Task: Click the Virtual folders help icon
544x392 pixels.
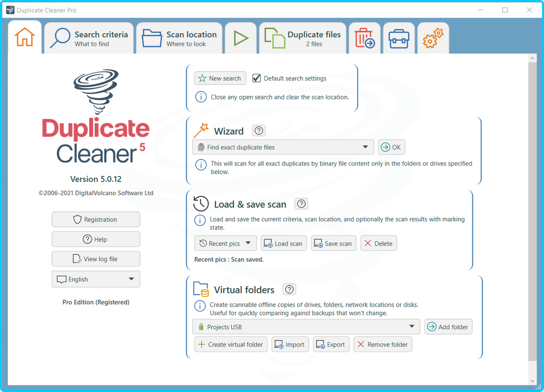Action: coord(289,289)
